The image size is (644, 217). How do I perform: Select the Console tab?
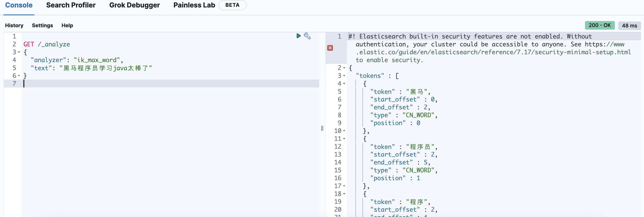point(19,5)
